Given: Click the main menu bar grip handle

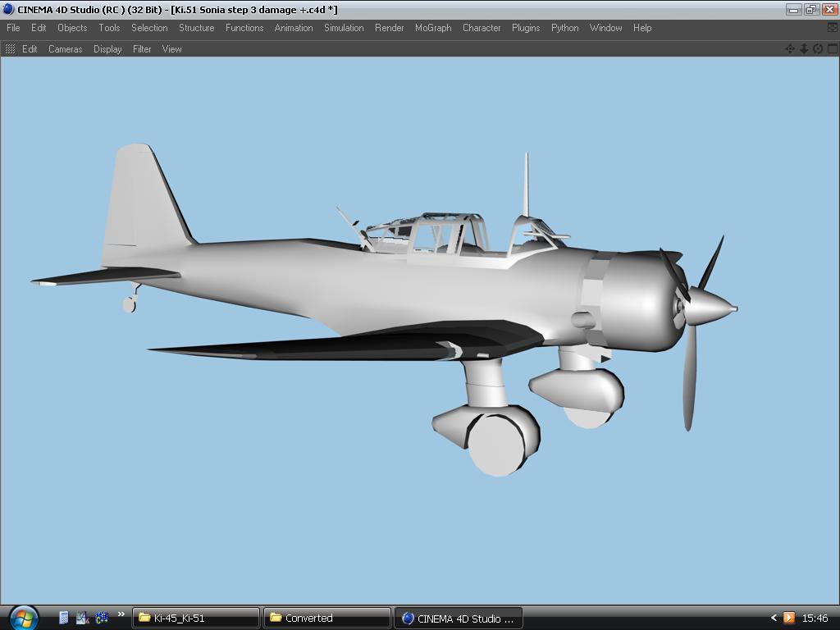Looking at the screenshot, I should 2,28.
